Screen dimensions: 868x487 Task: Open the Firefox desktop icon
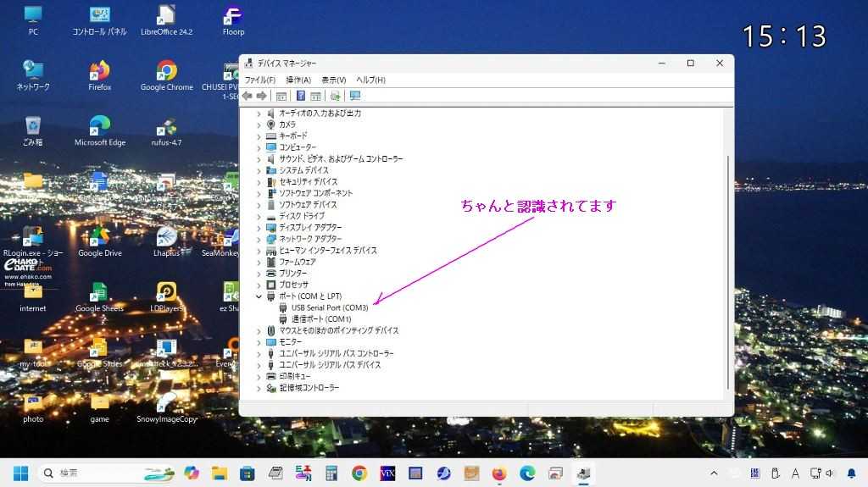tap(99, 75)
